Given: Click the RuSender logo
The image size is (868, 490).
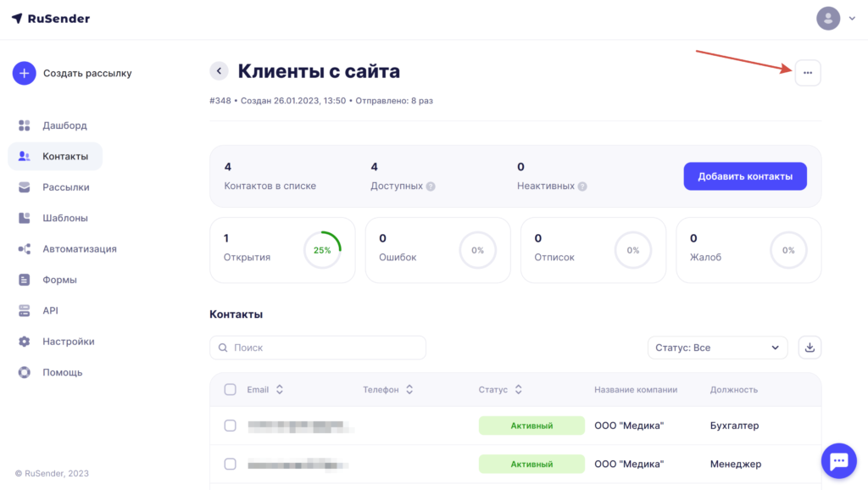Looking at the screenshot, I should [50, 19].
